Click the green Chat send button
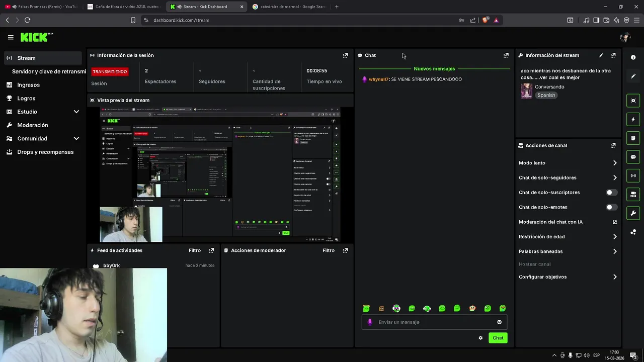 pyautogui.click(x=498, y=338)
